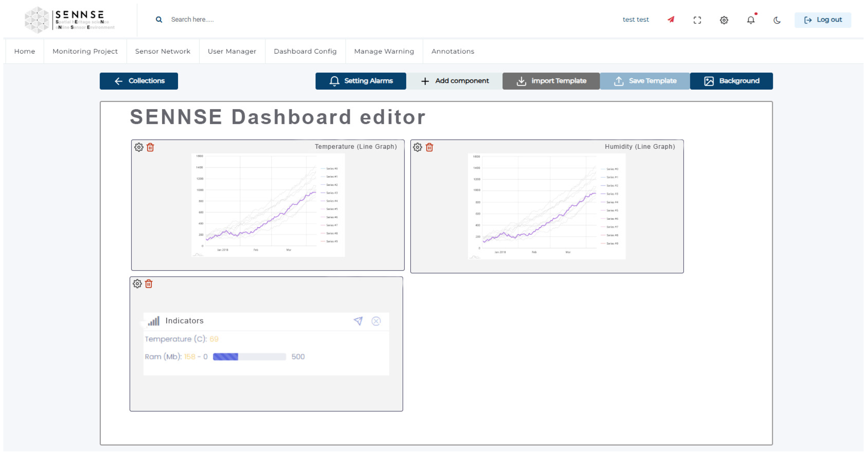Image resolution: width=868 pixels, height=455 pixels.
Task: Go back to Collections
Action: coord(139,81)
